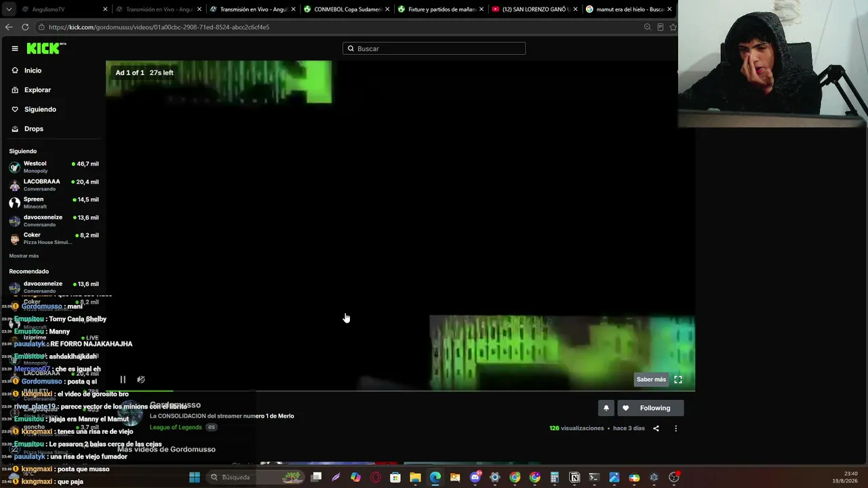Open Calculator from taskbar
Image resolution: width=868 pixels, height=488 pixels.
[555, 477]
